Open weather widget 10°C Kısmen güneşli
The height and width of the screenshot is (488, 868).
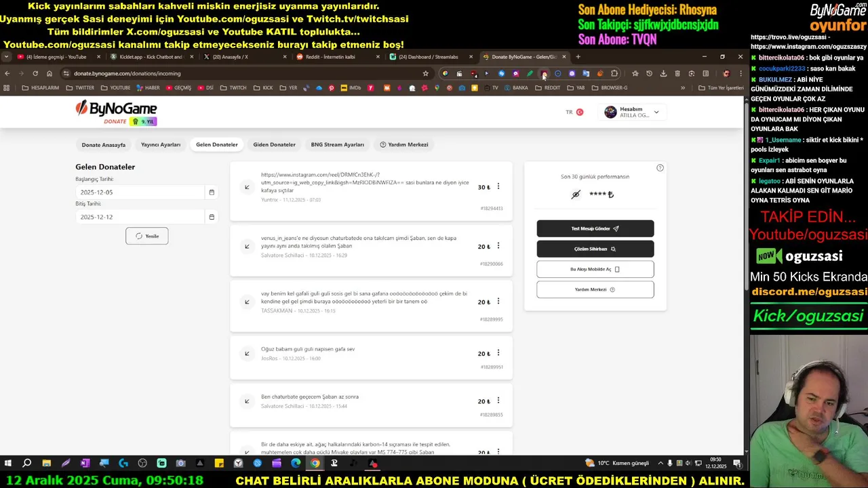point(618,463)
